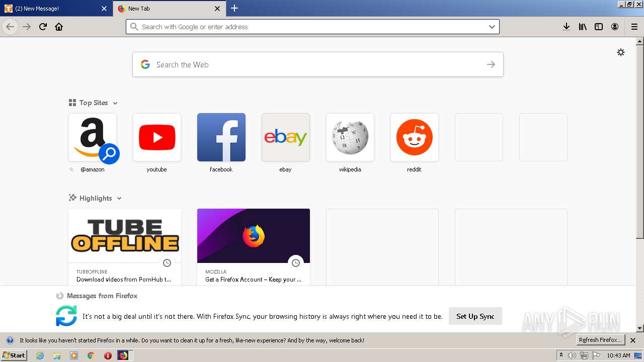Screen dimensions: 644x362
Task: Click the 10:43 AM clock
Action: (x=618, y=355)
